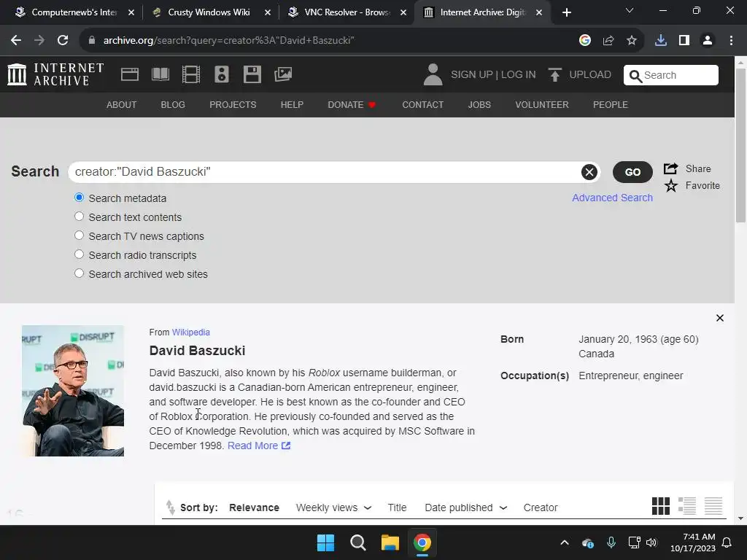
Task: Open the PEOPLE menu item
Action: 611,105
